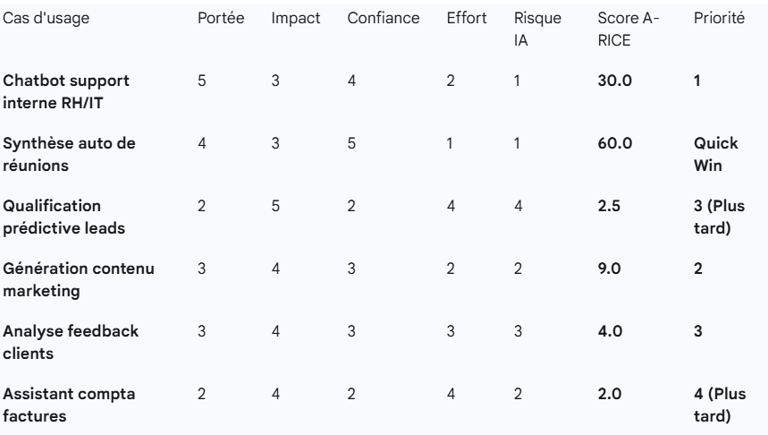Click the Qualification prédictive leads row label

pos(64,217)
